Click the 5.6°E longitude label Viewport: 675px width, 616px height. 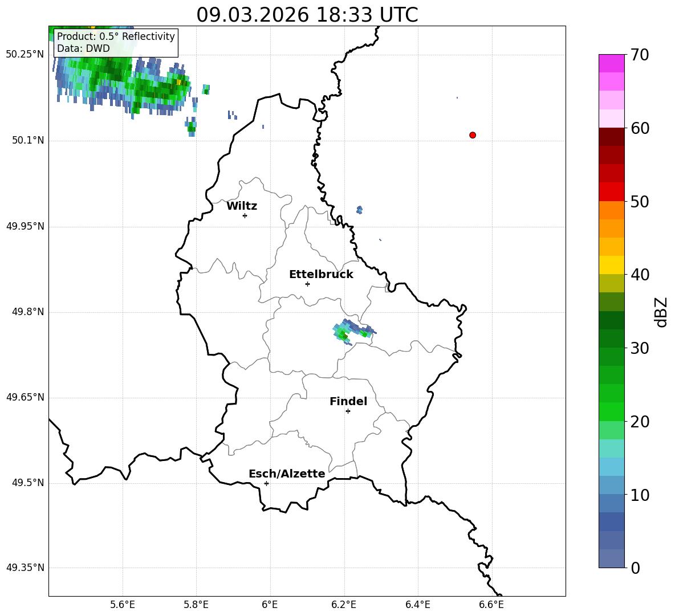123,605
